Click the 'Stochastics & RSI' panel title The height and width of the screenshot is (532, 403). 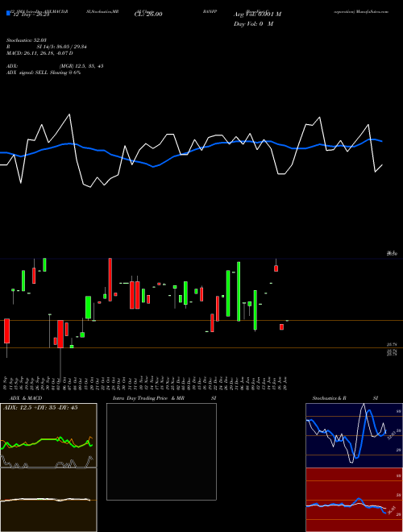(x=345, y=398)
